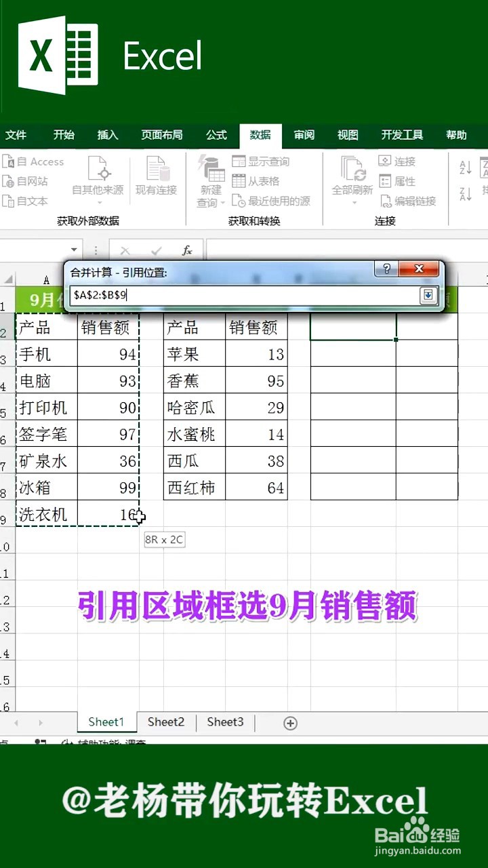Click the 连接 button in ribbon
The width and height of the screenshot is (488, 868).
point(397,161)
